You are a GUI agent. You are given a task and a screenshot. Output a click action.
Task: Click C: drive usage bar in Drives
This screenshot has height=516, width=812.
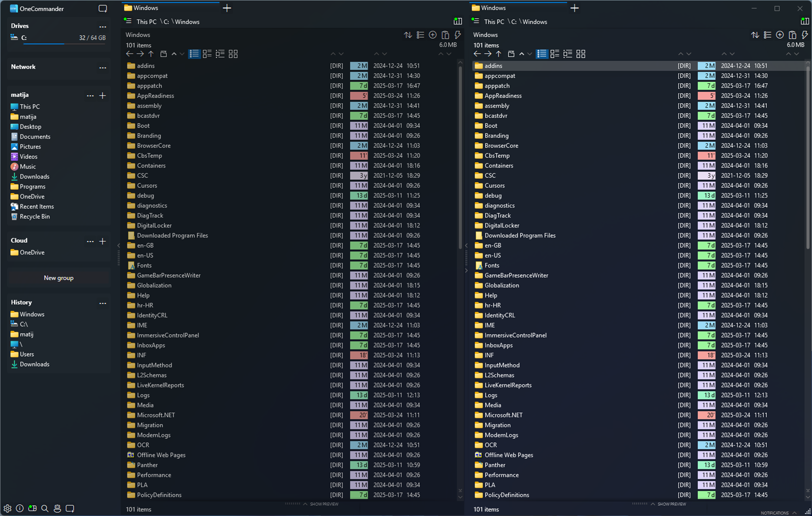64,44
